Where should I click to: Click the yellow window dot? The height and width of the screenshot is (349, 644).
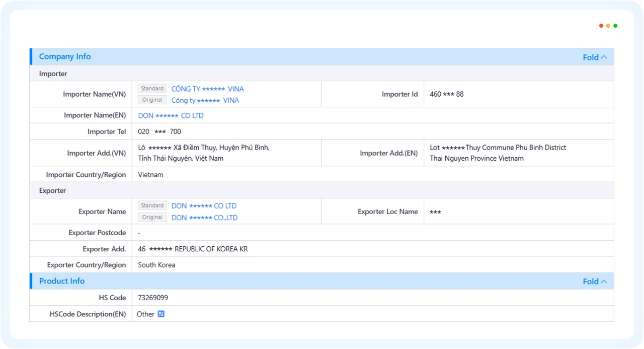(608, 26)
